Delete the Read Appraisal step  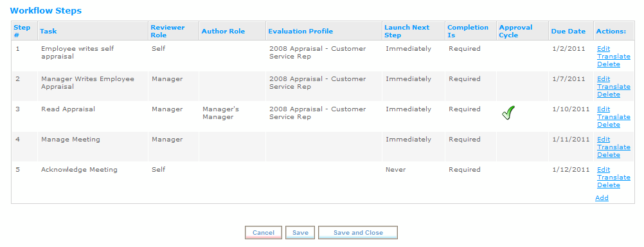point(608,125)
